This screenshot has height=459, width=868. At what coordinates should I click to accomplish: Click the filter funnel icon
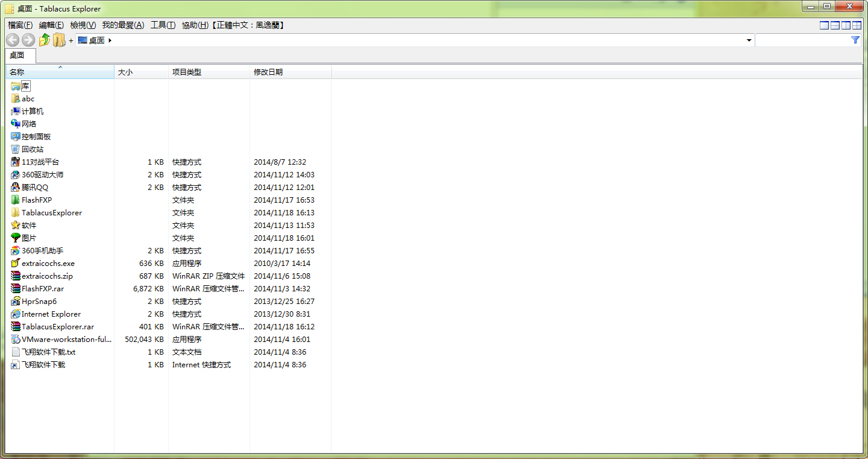coord(855,40)
